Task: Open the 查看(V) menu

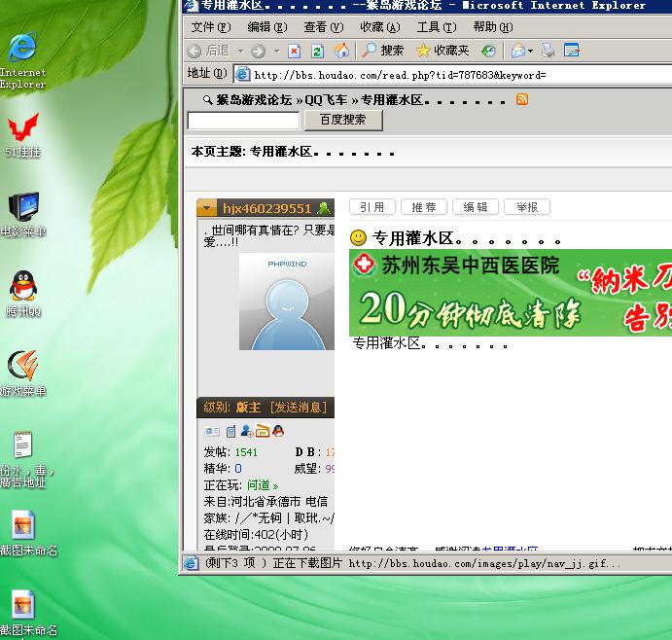Action: (324, 27)
